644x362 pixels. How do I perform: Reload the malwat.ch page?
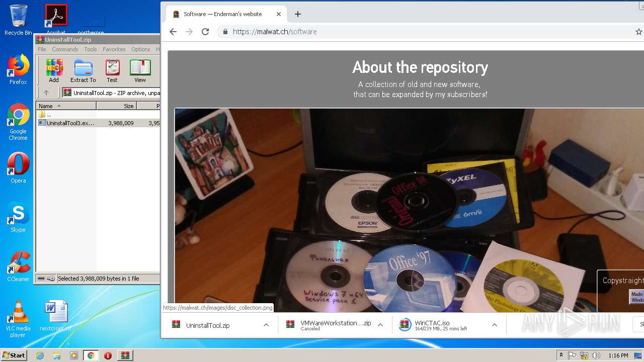coord(205,32)
